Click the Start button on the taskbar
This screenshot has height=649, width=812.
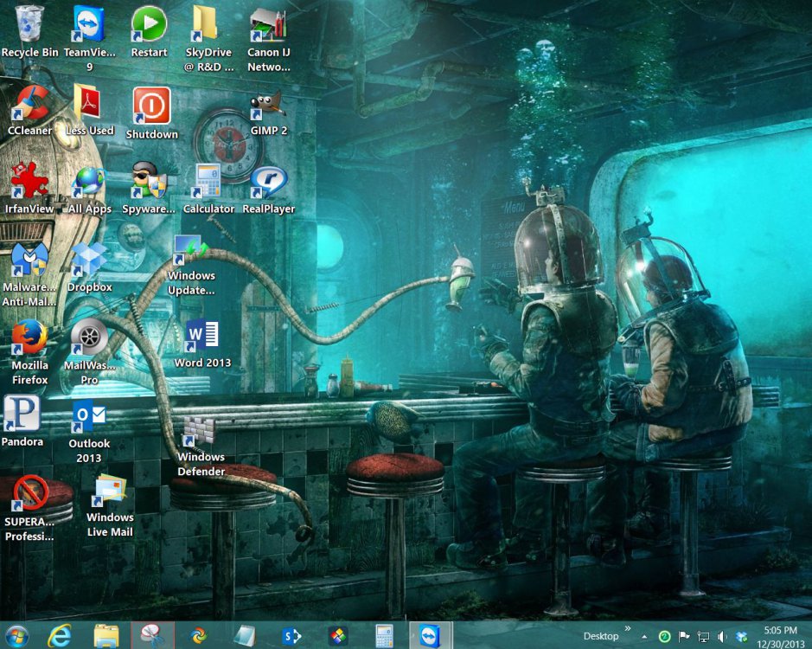point(16,636)
